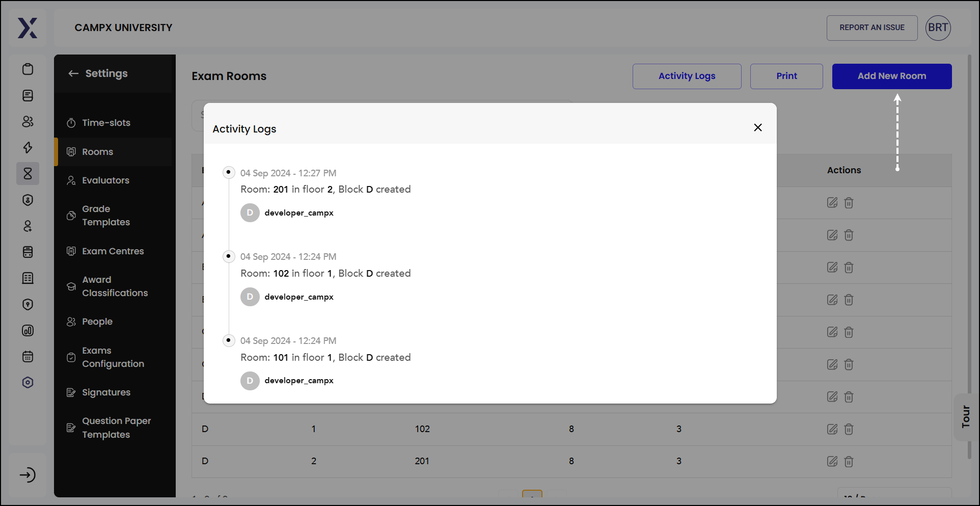The image size is (980, 506).
Task: Close the Activity Logs dialog
Action: [x=758, y=127]
